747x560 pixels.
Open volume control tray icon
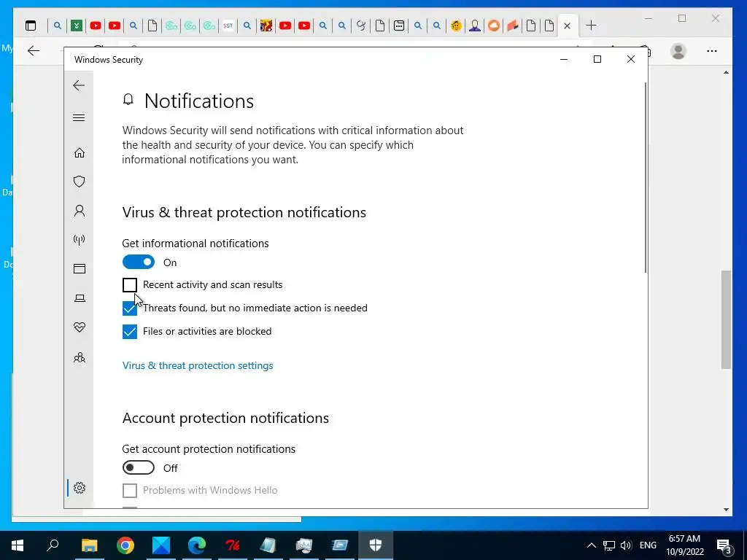(626, 545)
